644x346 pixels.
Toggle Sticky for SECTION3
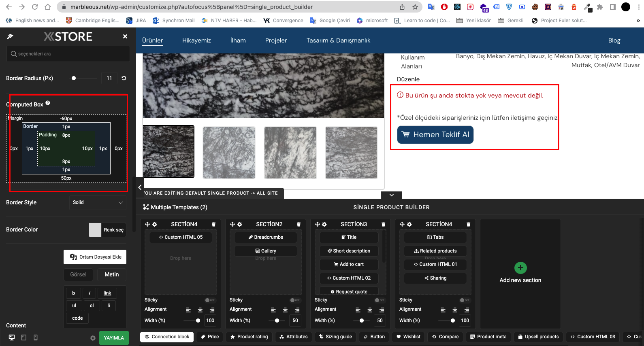click(380, 300)
